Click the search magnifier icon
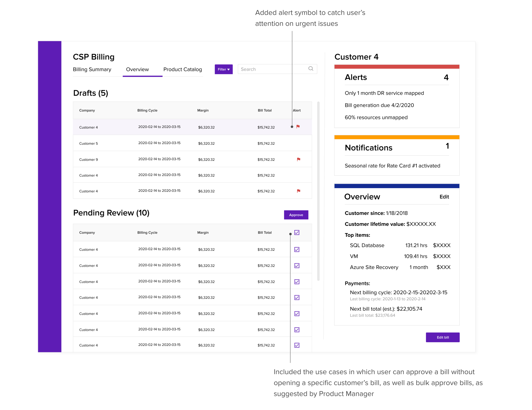 coord(311,69)
